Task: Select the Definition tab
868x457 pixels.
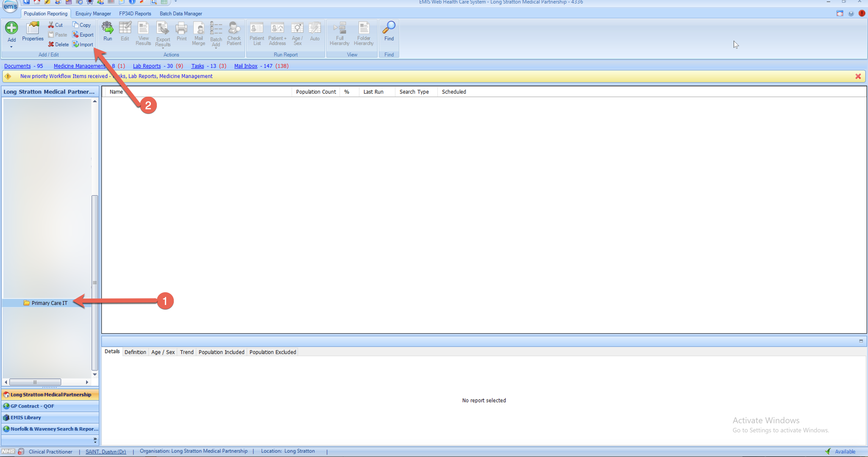Action: (135, 352)
